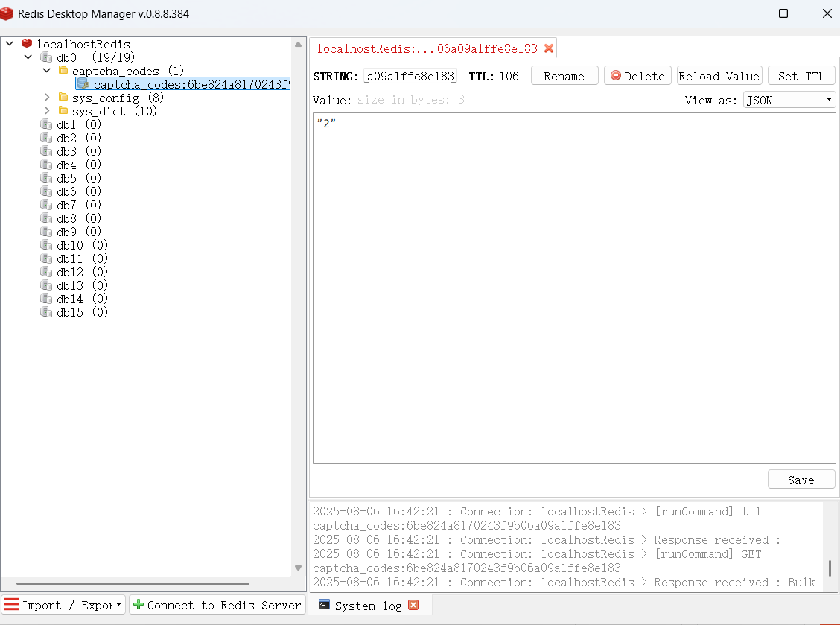840x625 pixels.
Task: Click the captcha_codes key icon
Action: coord(83,83)
